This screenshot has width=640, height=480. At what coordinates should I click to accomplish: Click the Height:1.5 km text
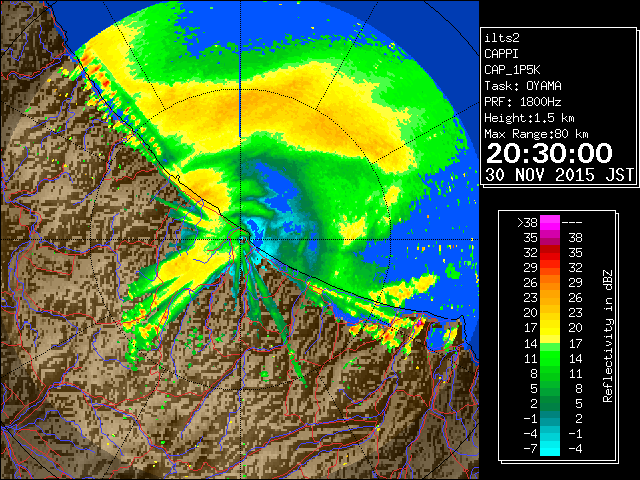[529, 118]
